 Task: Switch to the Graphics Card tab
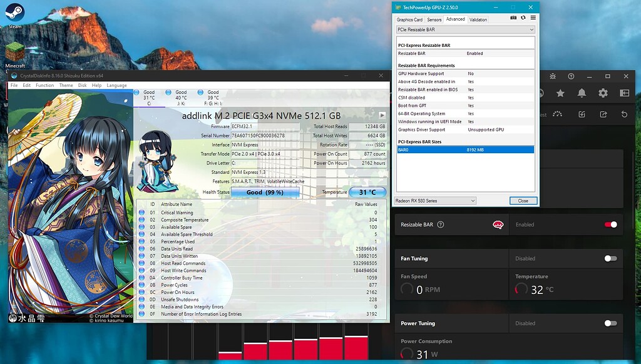[409, 19]
